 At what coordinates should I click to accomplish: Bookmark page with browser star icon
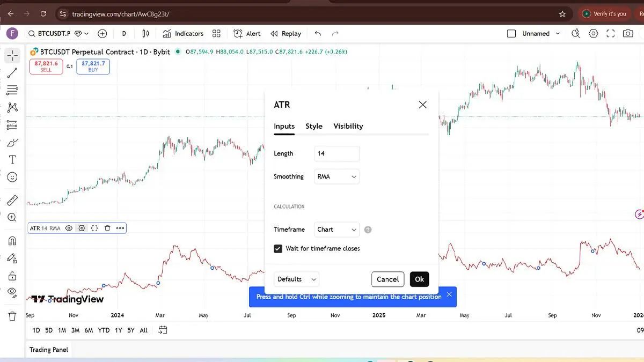pos(562,14)
